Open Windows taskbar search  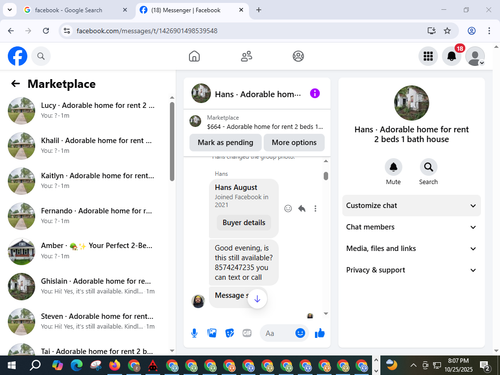coord(35,365)
